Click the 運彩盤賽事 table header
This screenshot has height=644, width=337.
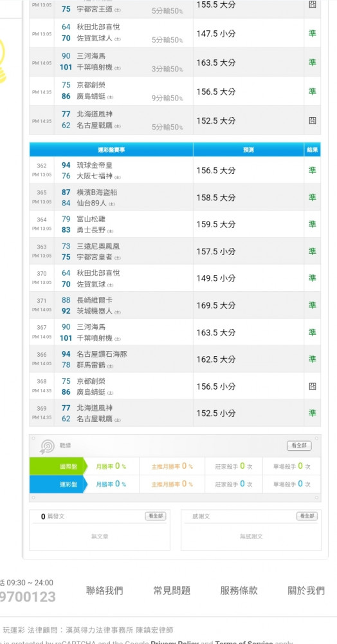point(111,150)
